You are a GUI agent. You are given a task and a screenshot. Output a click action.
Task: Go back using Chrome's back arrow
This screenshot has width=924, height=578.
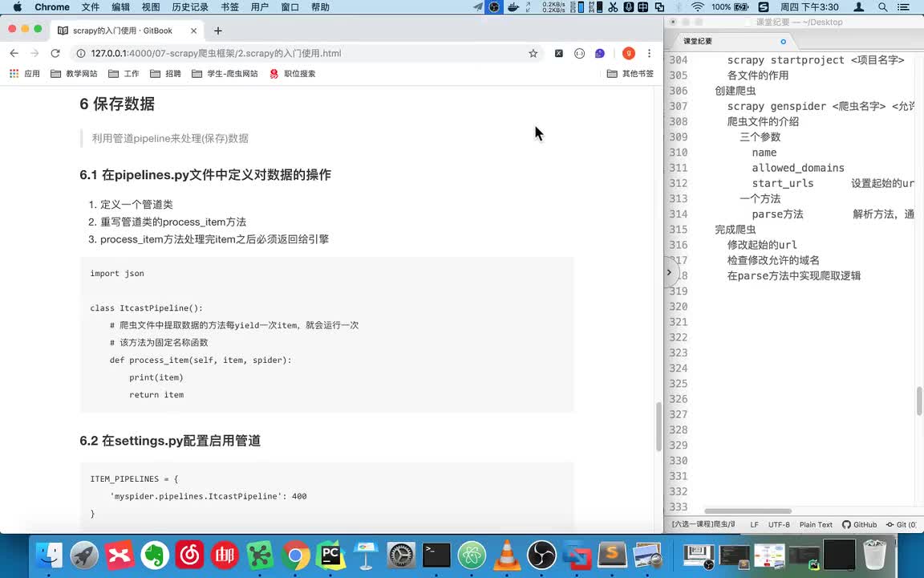(14, 53)
